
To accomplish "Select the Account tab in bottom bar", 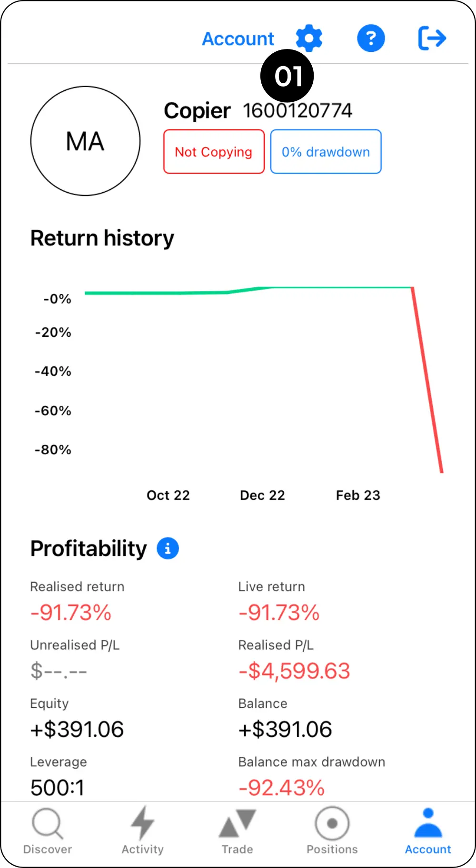I will pyautogui.click(x=428, y=830).
